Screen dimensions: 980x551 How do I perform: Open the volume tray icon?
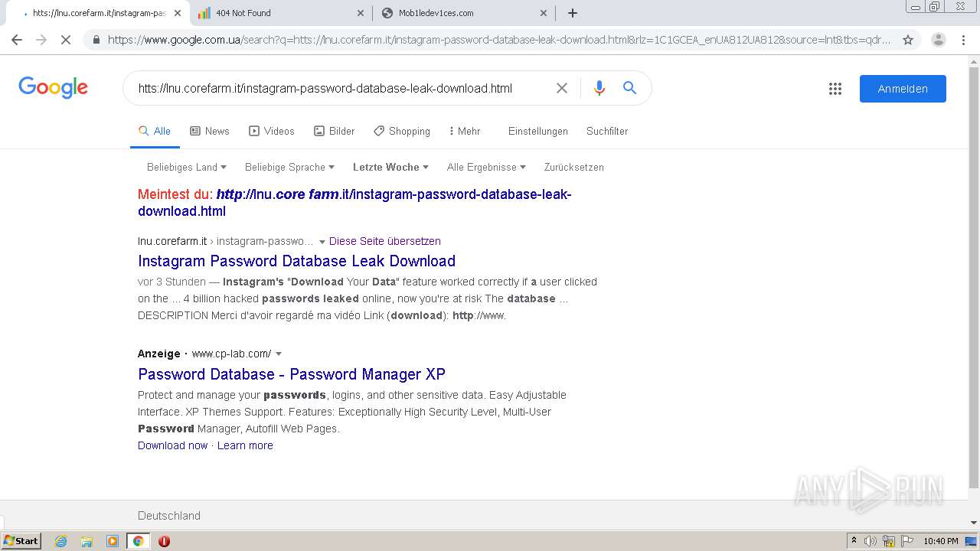[871, 541]
